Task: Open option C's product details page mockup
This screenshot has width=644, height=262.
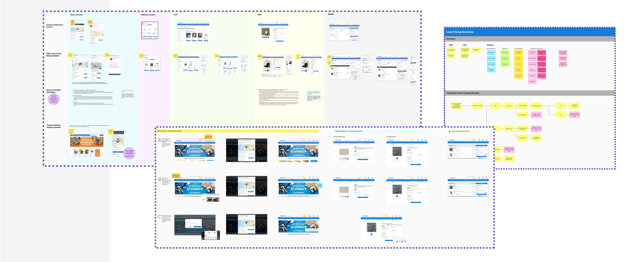Action: [x=381, y=228]
